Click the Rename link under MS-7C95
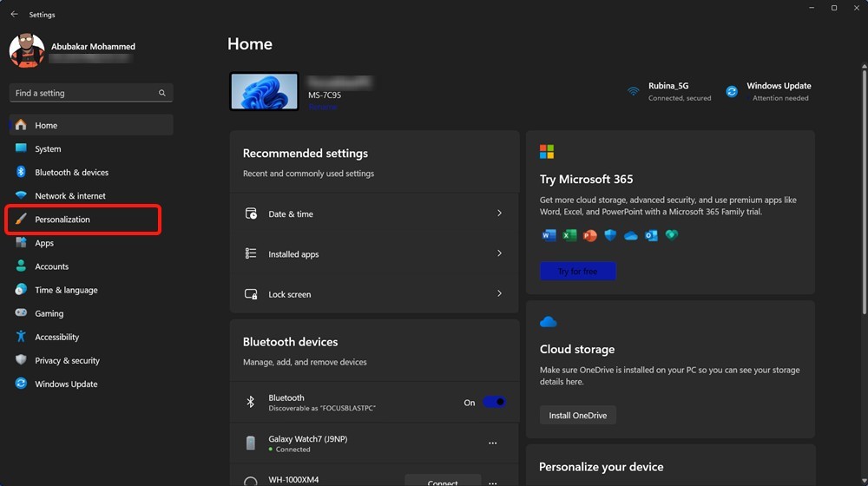This screenshot has height=486, width=868. pyautogui.click(x=323, y=106)
